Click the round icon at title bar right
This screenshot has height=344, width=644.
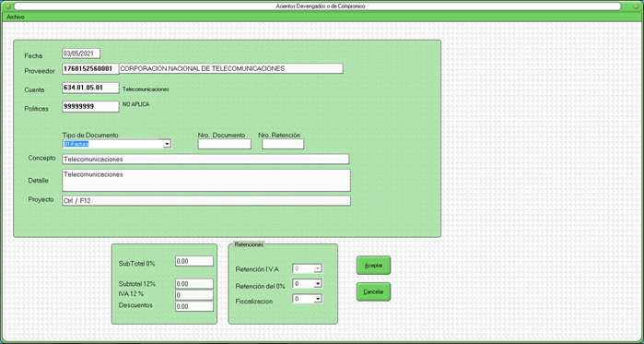(636, 6)
